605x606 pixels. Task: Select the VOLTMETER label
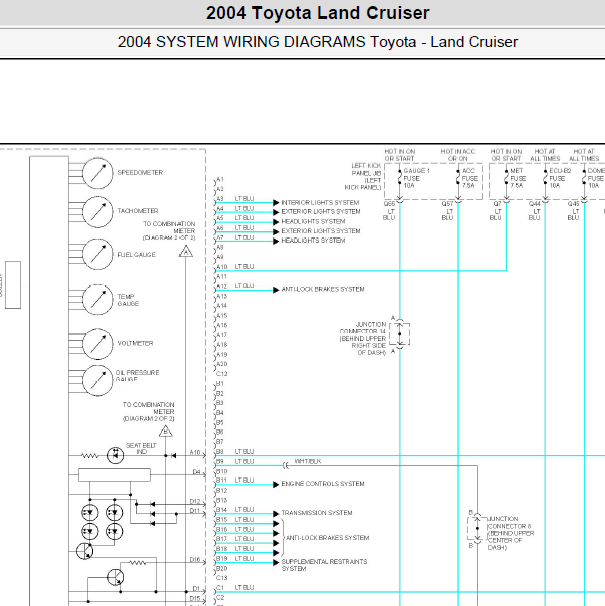[x=135, y=343]
